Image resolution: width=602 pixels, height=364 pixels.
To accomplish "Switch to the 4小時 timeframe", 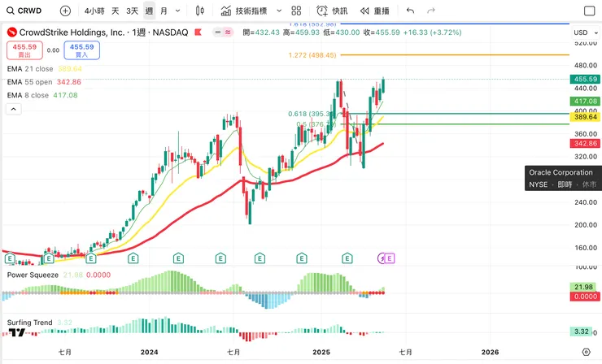I will pyautogui.click(x=94, y=11).
